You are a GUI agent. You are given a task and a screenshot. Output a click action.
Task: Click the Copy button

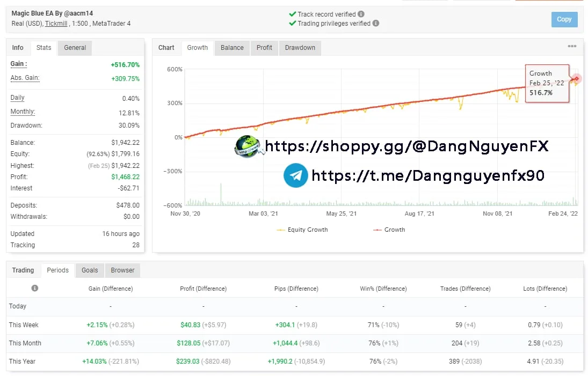[x=564, y=19]
